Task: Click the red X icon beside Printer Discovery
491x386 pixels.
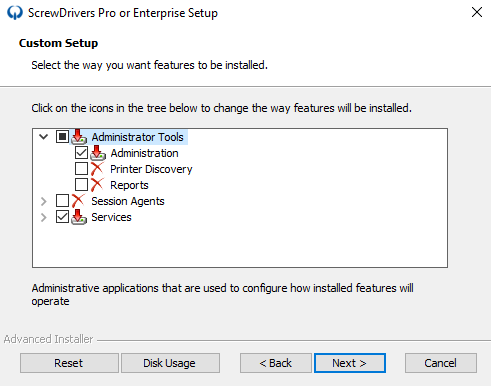Action: (x=97, y=169)
